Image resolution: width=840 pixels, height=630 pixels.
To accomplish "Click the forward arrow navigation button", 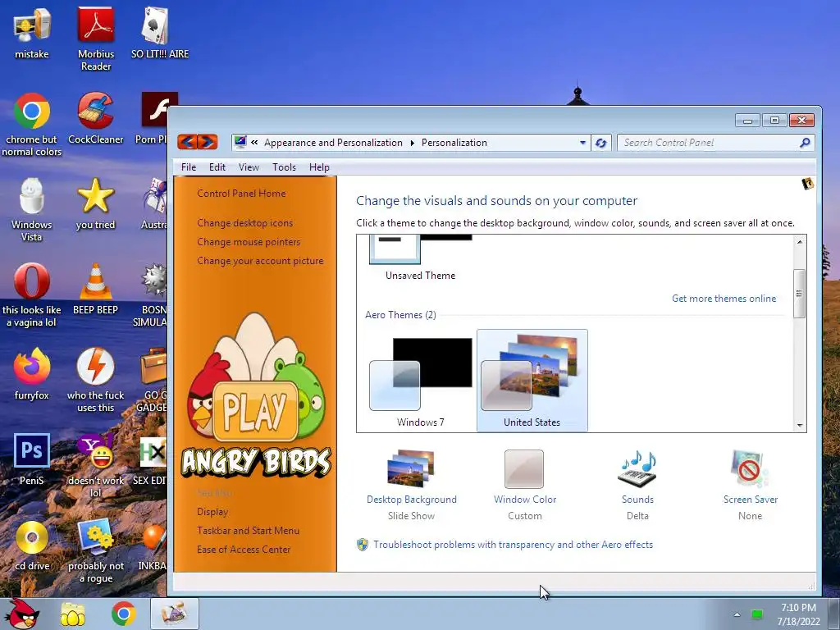I will 208,142.
